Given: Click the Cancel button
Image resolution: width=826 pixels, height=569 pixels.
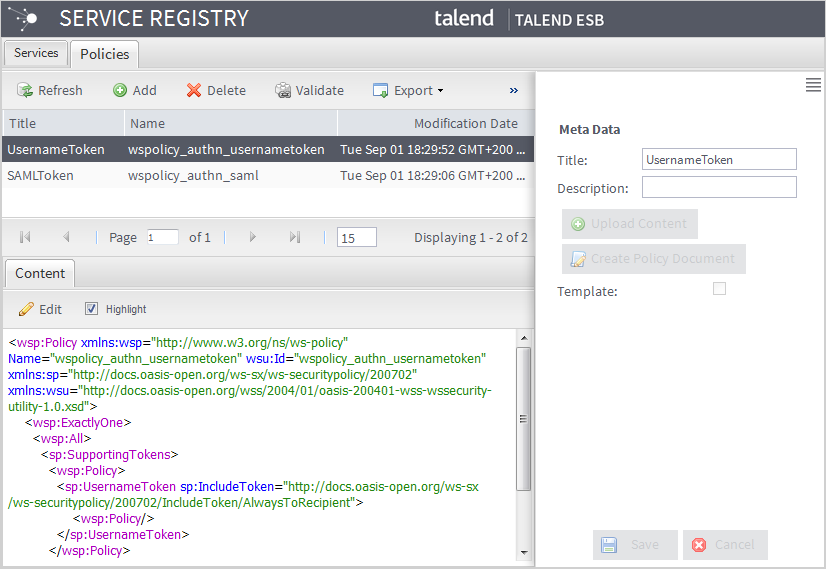Looking at the screenshot, I should (x=725, y=545).
